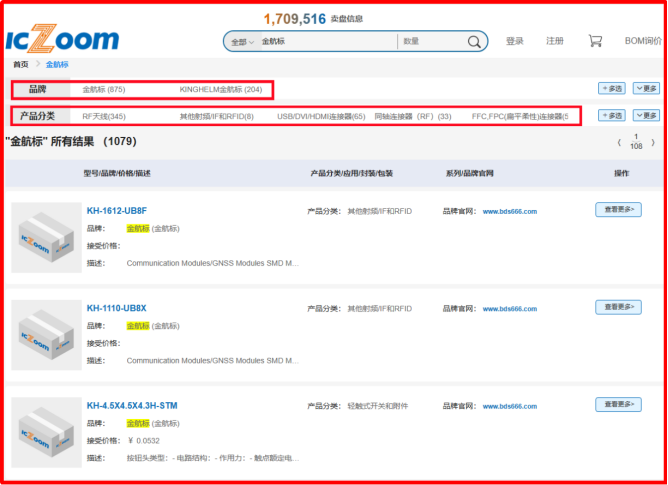Click the search magnifier icon
The image size is (668, 485).
coord(474,42)
